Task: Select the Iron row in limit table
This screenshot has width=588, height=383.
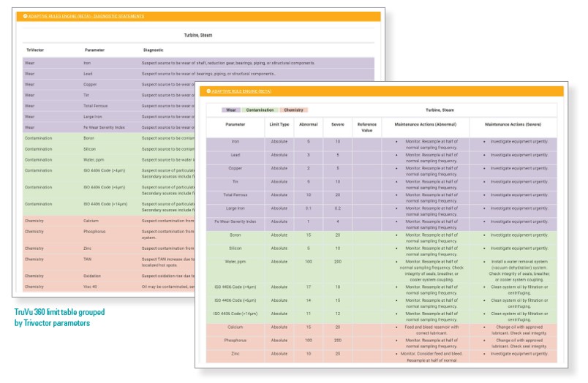Action: point(235,141)
